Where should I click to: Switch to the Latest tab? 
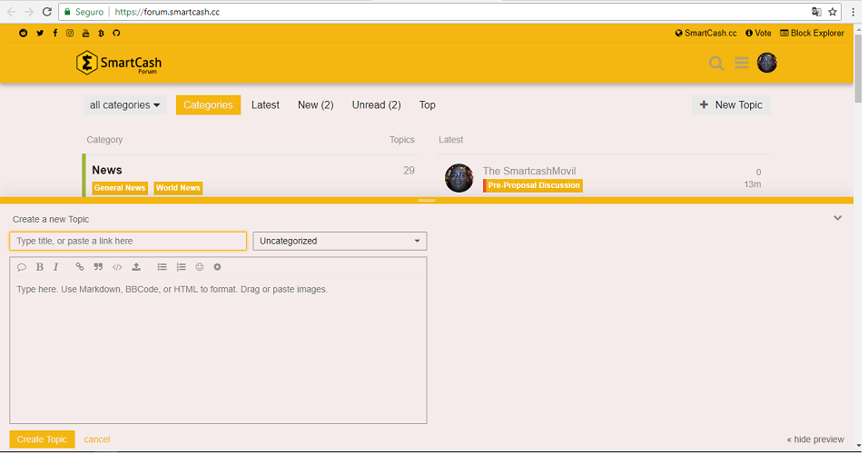pyautogui.click(x=265, y=105)
